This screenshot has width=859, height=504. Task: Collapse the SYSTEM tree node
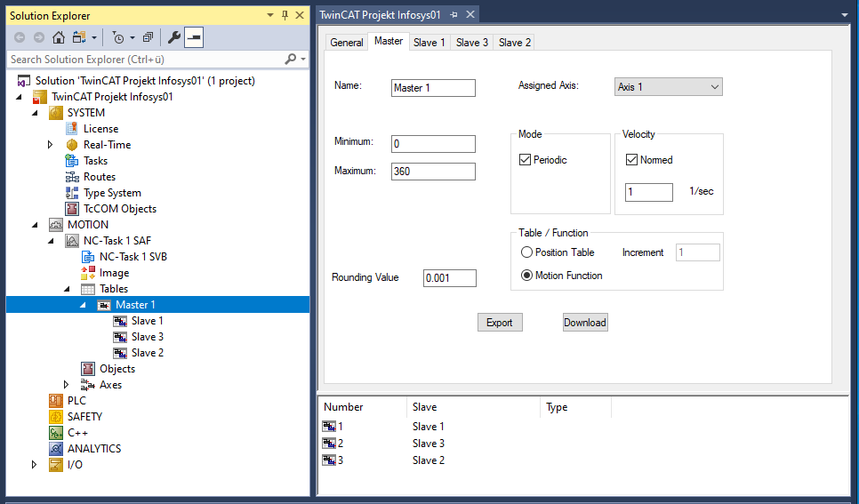[36, 113]
